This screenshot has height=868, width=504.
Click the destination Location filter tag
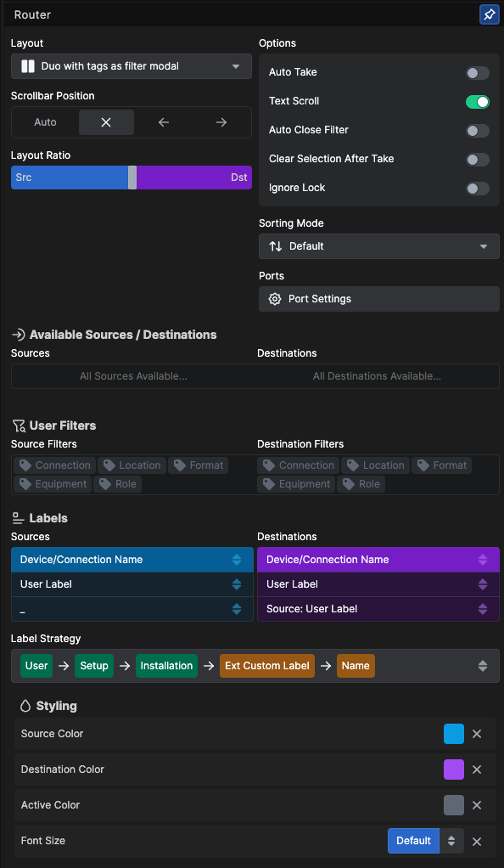click(376, 465)
